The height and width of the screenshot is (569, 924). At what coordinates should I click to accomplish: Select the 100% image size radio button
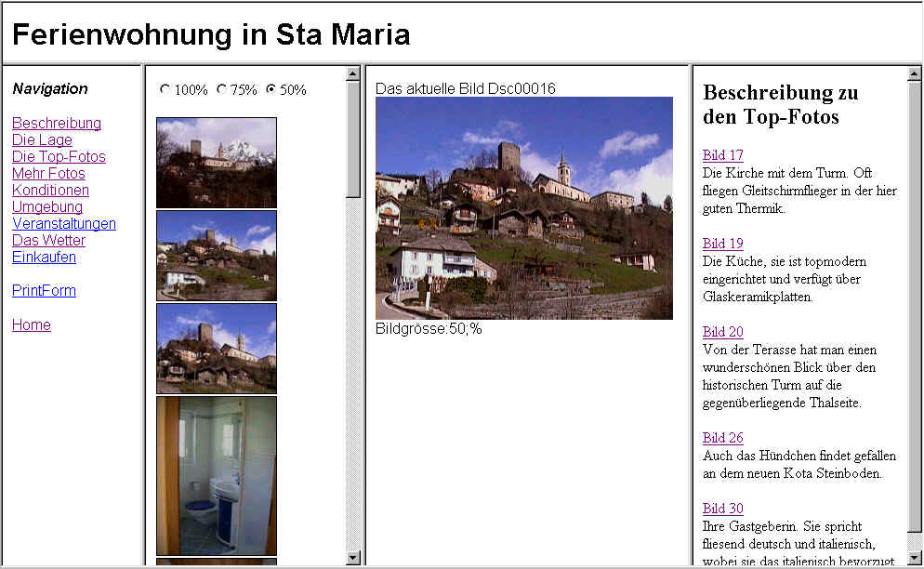165,90
